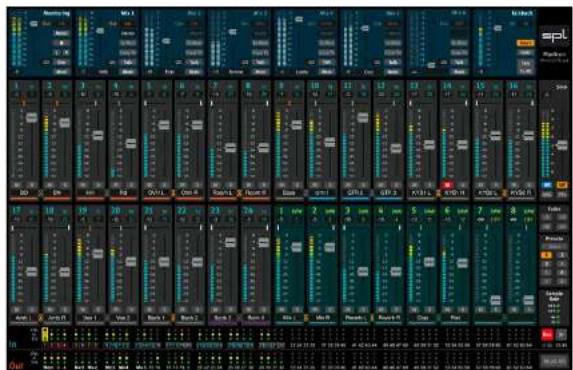Click the Mute button in the Mix 1 section
This screenshot has height=370, width=573.
point(128,72)
